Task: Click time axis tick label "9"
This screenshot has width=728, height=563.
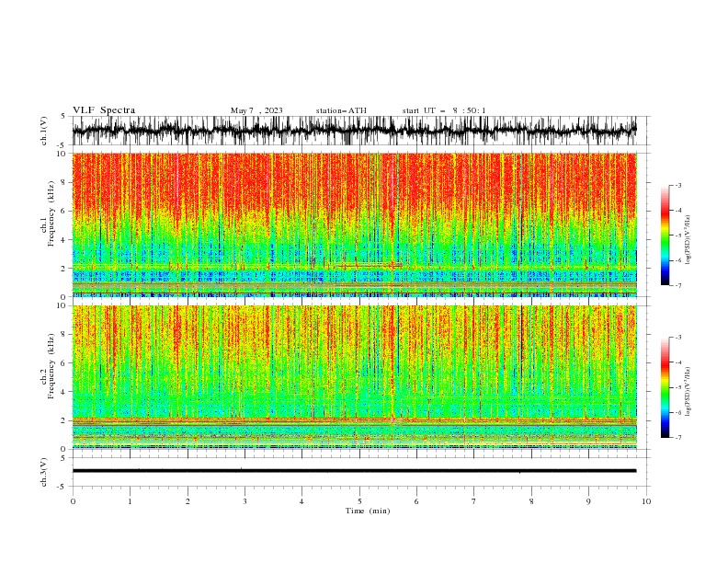Action: 588,501
